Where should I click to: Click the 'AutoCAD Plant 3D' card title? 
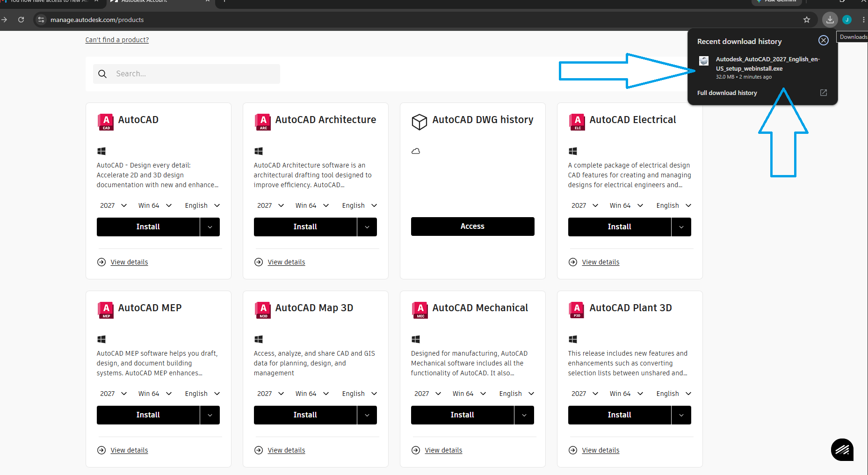(x=630, y=308)
